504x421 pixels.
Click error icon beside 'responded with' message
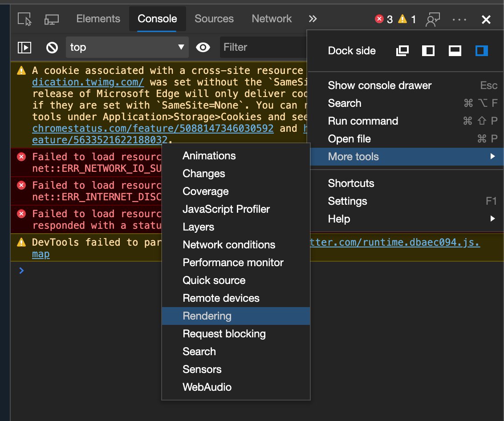(21, 214)
